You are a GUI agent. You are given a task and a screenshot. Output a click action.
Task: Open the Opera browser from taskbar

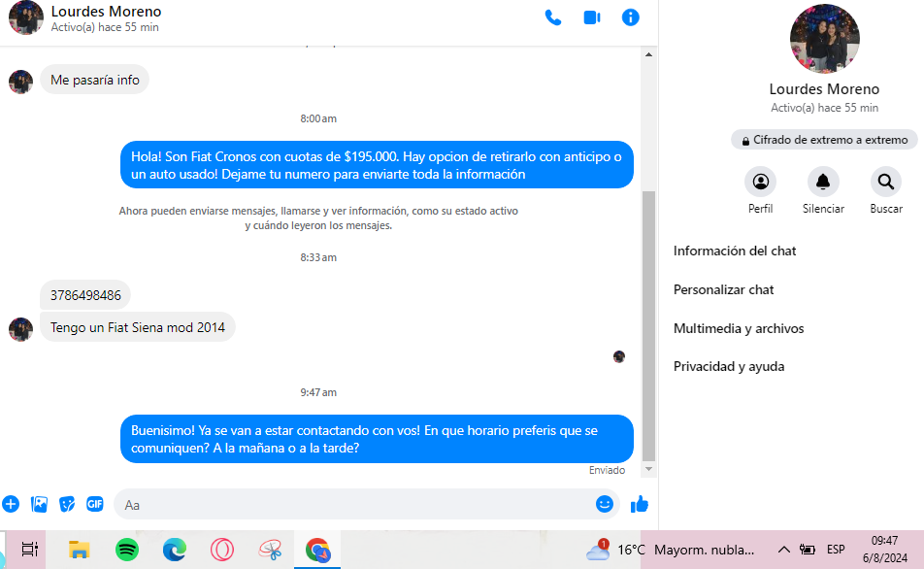222,551
